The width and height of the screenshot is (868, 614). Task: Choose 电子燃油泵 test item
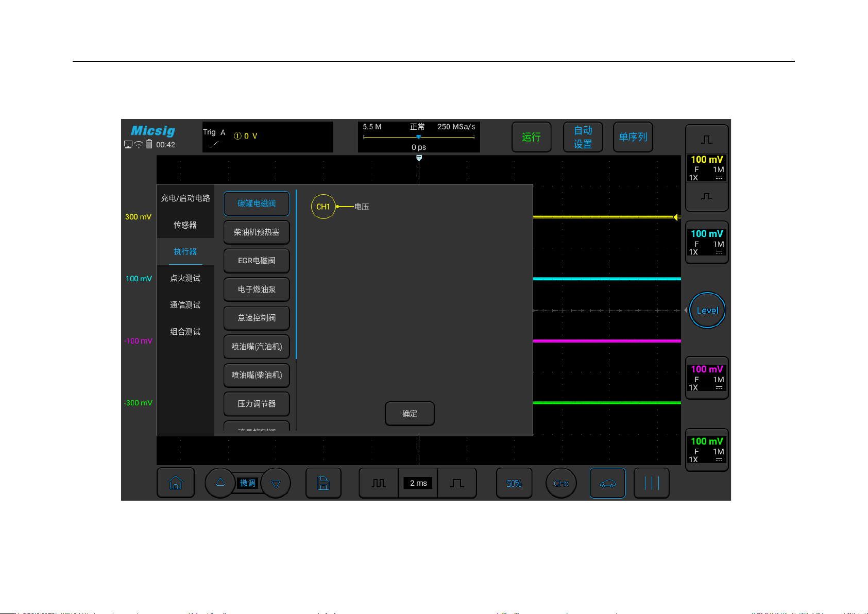257,289
